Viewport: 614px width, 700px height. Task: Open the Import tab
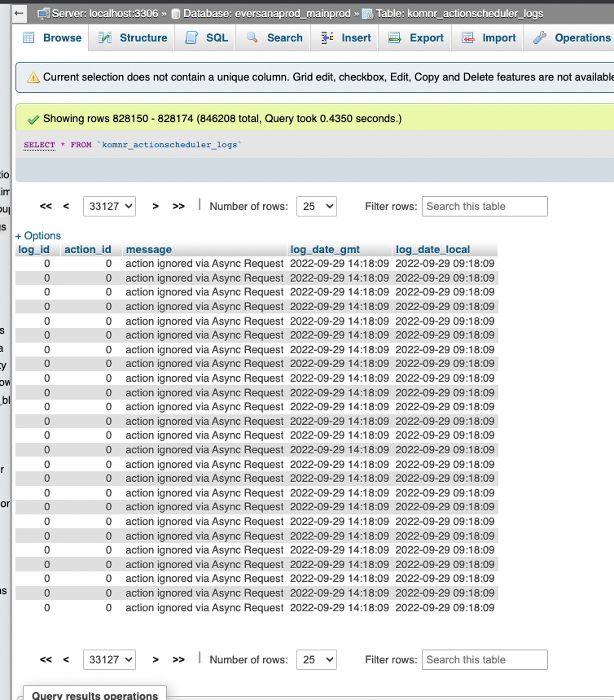[489, 38]
